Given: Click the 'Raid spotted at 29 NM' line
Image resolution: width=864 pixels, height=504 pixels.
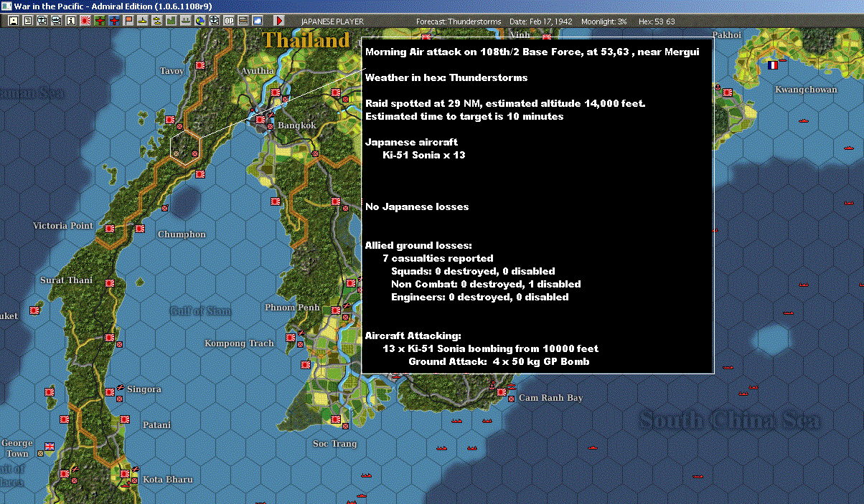Looking at the screenshot, I should click(x=505, y=103).
